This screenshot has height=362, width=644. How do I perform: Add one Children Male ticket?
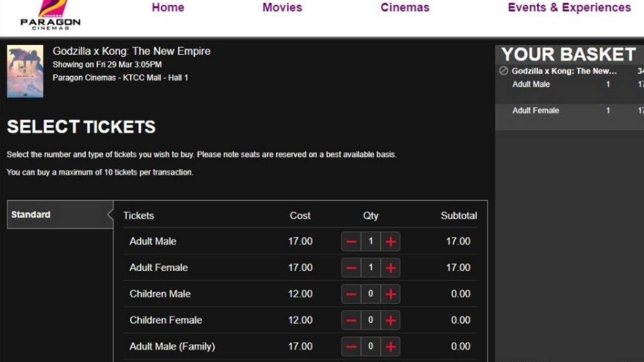click(390, 294)
